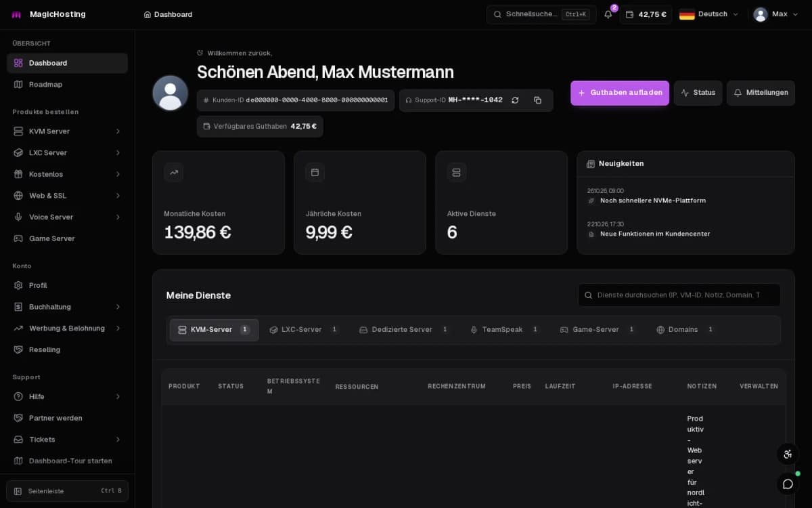Image resolution: width=812 pixels, height=508 pixels.
Task: Click the Buchhaltung invoice icon
Action: (18, 307)
